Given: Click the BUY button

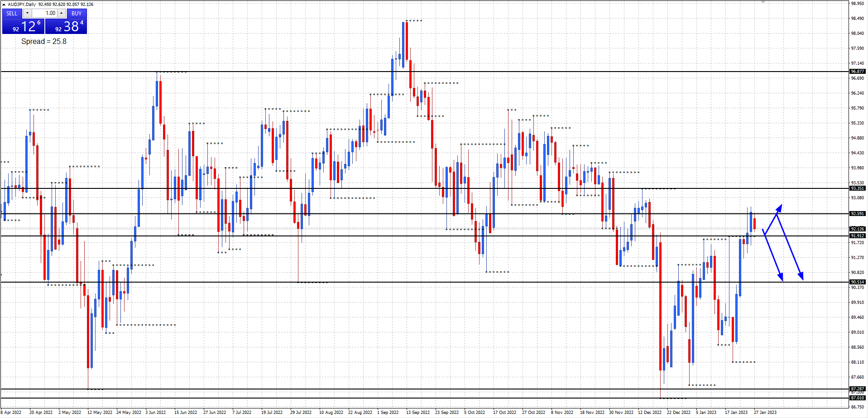Looking at the screenshot, I should (77, 13).
